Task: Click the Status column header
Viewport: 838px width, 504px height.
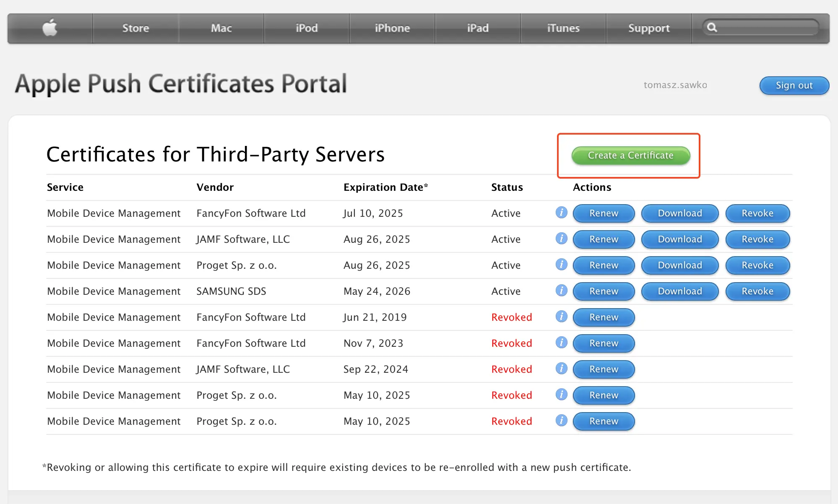Action: click(x=507, y=187)
